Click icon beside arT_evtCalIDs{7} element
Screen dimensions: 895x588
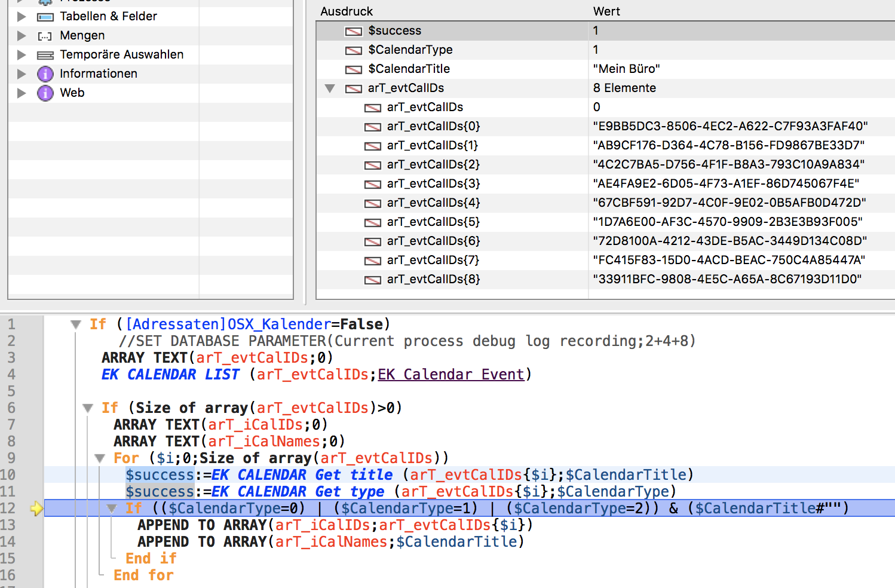click(x=373, y=261)
